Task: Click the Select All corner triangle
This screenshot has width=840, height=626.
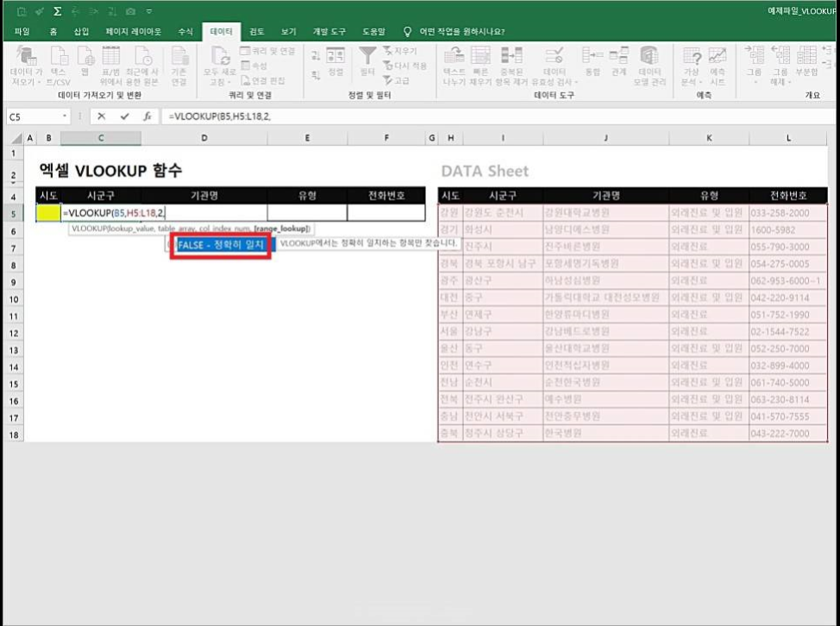Action: tap(16, 139)
